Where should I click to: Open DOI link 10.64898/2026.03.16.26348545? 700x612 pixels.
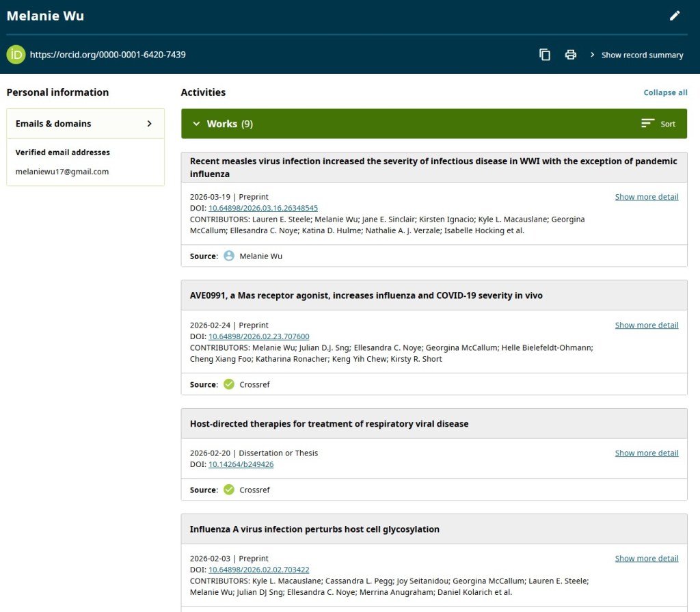click(263, 208)
